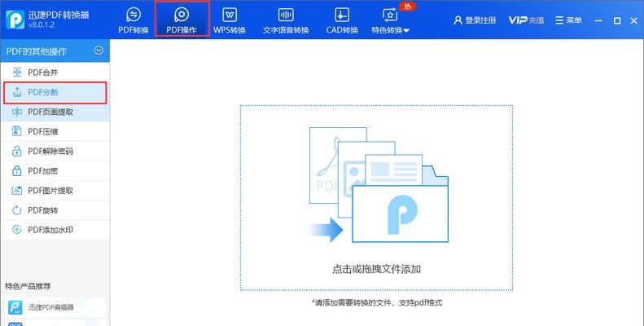Open the VIP充值 page
Viewport: 644px width, 326px height.
tap(526, 20)
